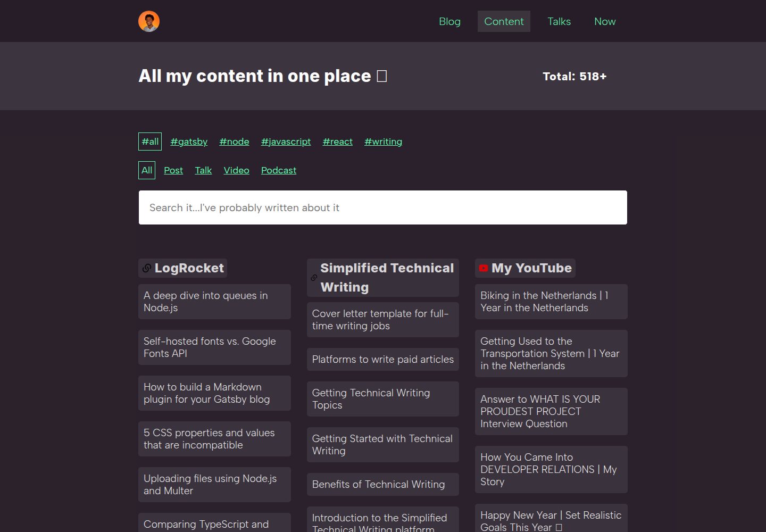Open the PROUDEST PROJECT interview video
The width and height of the screenshot is (766, 532).
pyautogui.click(x=551, y=411)
